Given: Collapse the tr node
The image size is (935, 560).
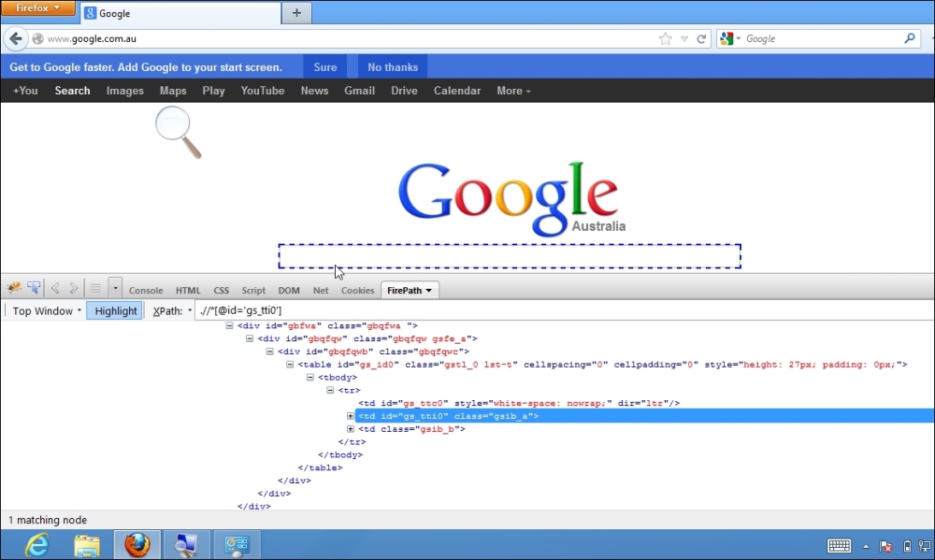Looking at the screenshot, I should point(330,390).
